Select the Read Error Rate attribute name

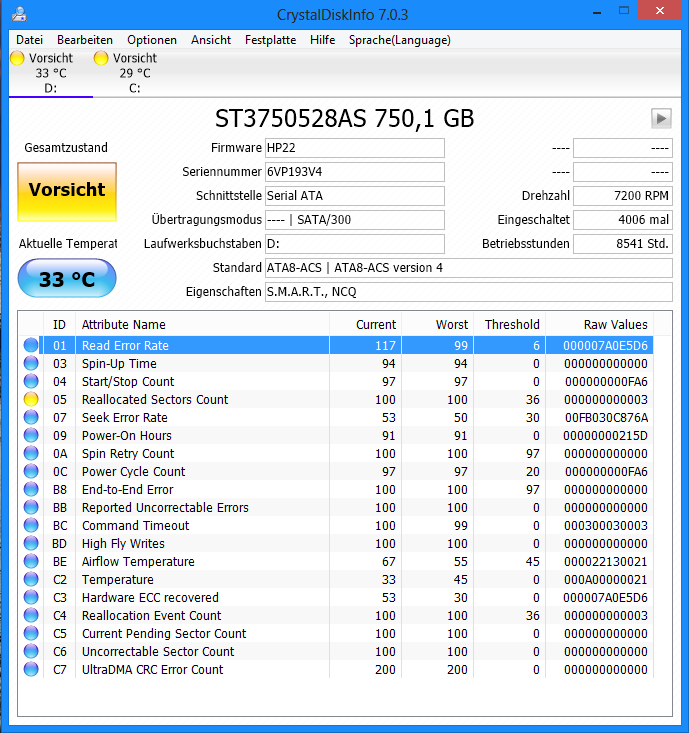[125, 345]
